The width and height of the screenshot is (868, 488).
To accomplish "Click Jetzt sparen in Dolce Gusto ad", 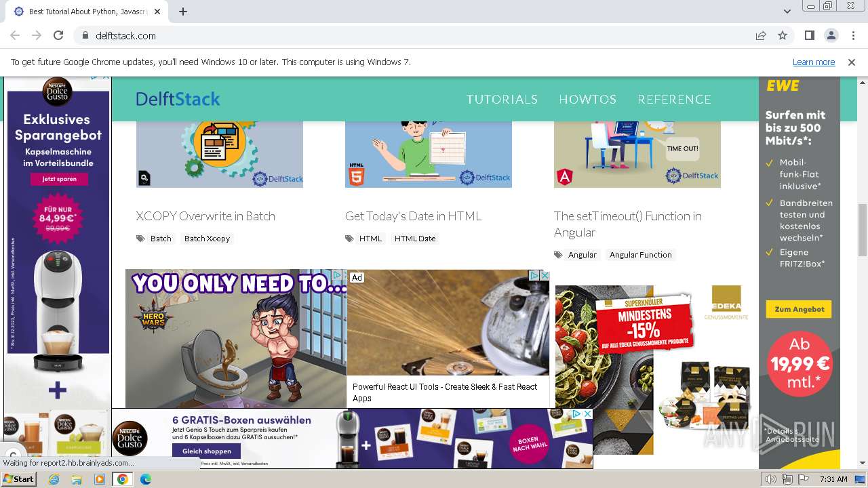I will [x=59, y=179].
